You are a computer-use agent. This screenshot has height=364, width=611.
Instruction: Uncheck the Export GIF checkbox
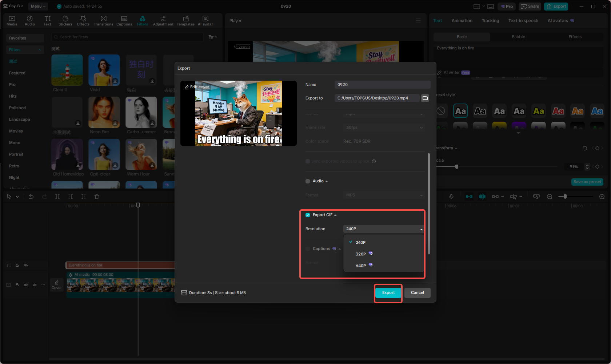[x=308, y=215]
